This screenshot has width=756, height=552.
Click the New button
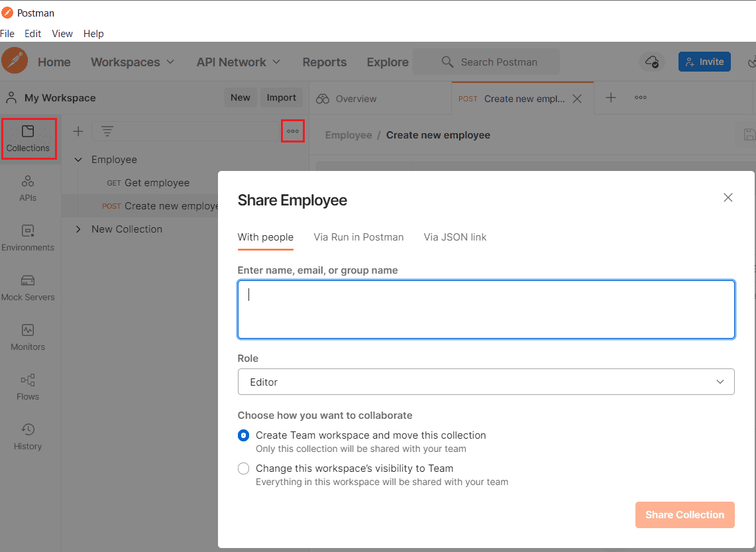(240, 97)
